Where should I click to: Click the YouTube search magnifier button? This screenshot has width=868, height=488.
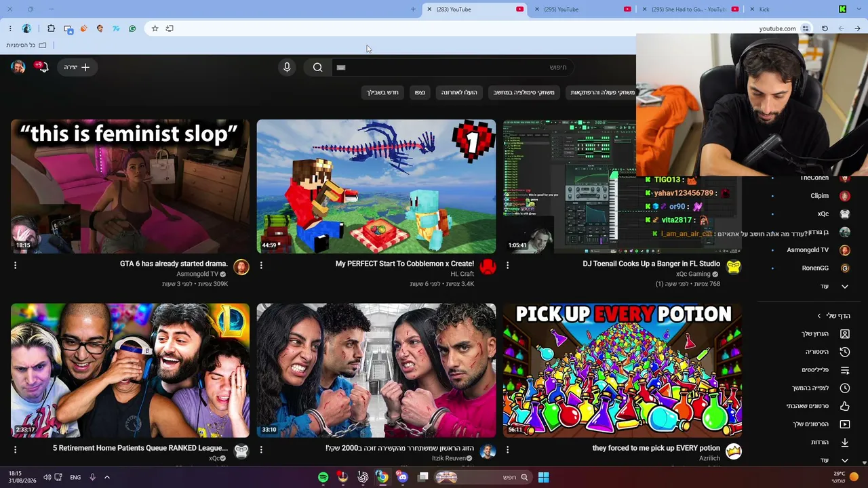[x=317, y=67]
